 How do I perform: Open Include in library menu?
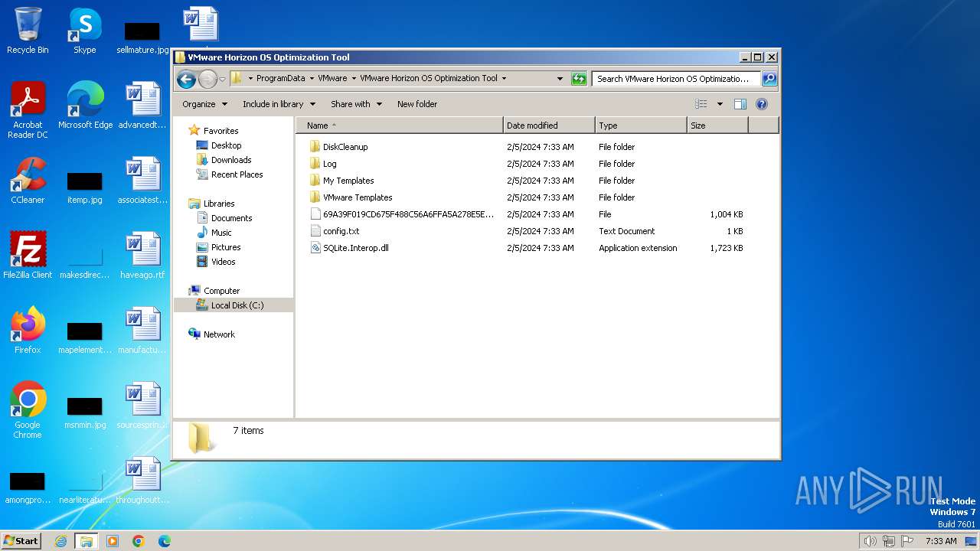pyautogui.click(x=279, y=104)
